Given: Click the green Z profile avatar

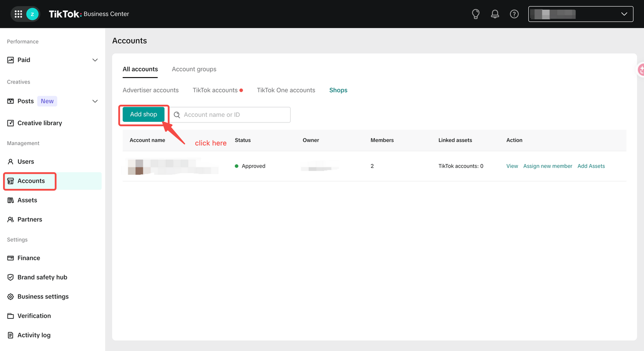Looking at the screenshot, I should 33,14.
